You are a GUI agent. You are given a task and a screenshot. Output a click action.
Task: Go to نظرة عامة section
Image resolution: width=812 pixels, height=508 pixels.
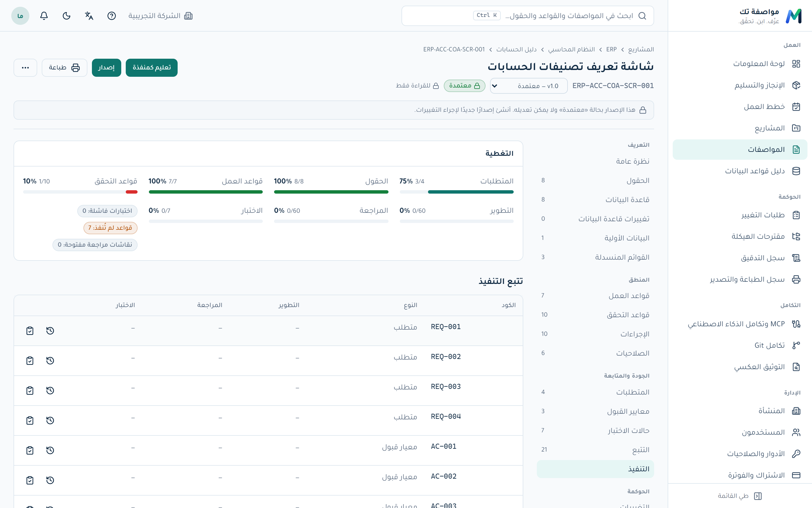click(595, 161)
